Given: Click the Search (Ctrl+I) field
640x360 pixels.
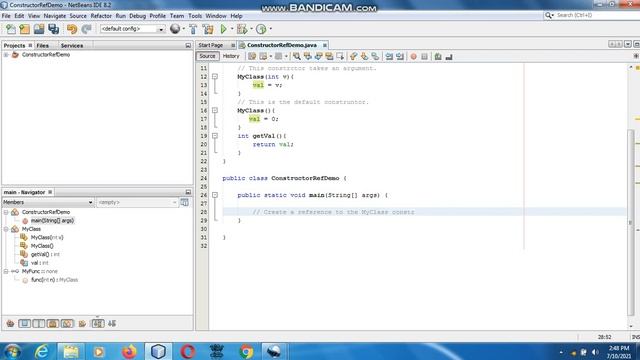Looking at the screenshot, I should pyautogui.click(x=591, y=15).
